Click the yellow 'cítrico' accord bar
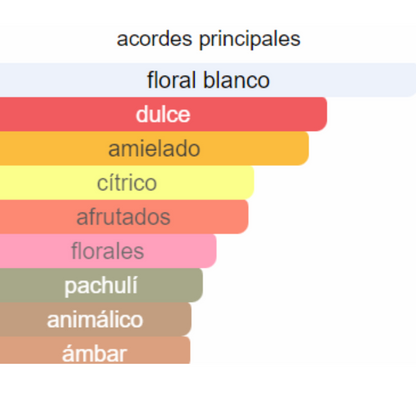 (127, 183)
